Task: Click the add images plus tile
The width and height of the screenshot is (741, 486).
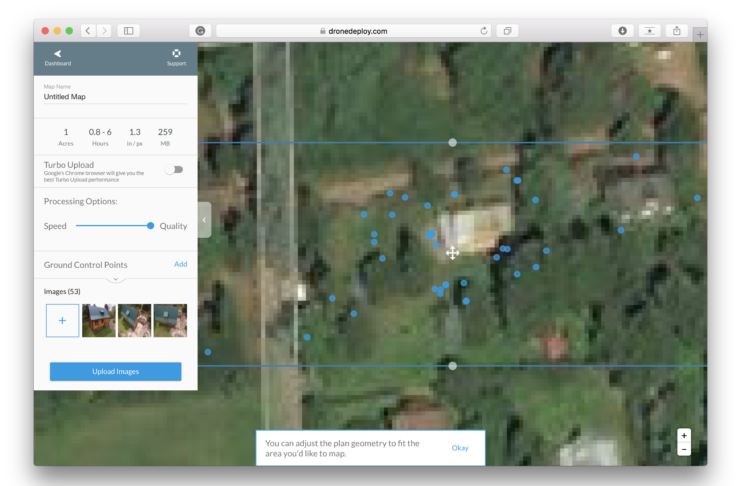Action: pos(62,321)
